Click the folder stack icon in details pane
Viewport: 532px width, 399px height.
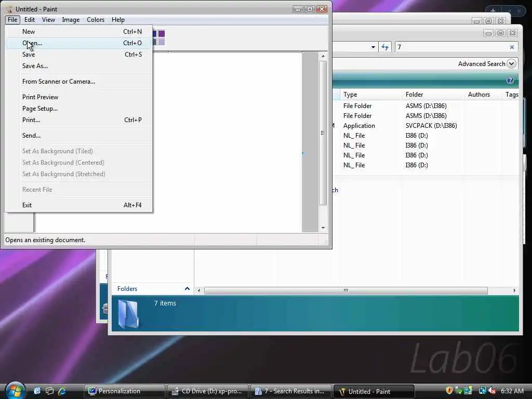(128, 314)
